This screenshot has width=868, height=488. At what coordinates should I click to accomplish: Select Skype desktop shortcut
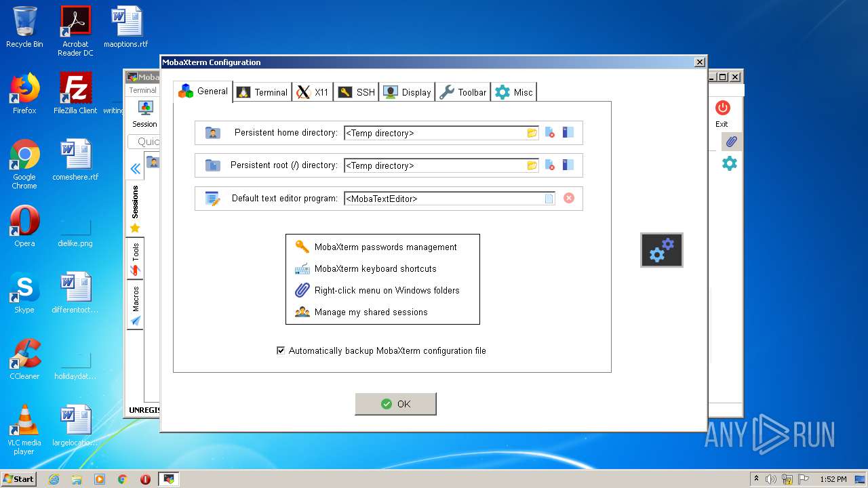(x=24, y=293)
